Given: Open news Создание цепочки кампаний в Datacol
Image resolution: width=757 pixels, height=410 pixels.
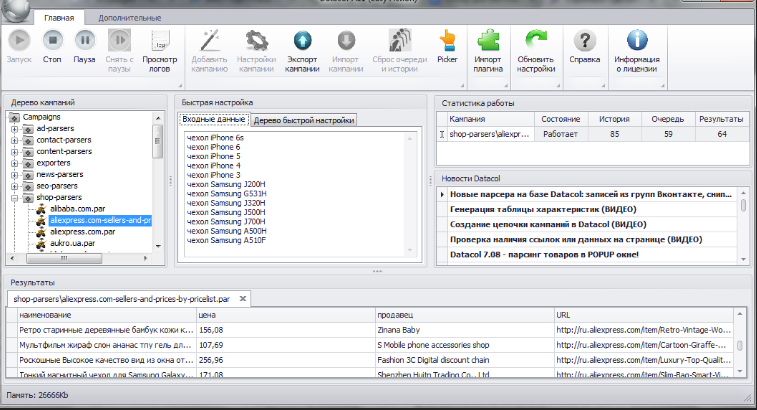Looking at the screenshot, I should pos(548,225).
